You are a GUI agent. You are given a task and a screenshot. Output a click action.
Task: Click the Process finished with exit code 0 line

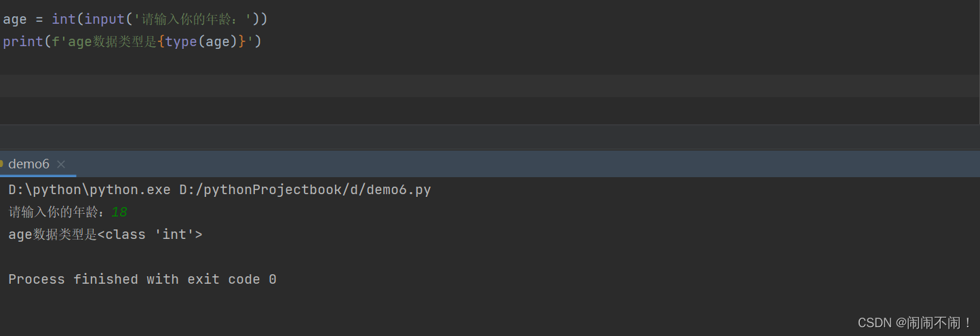coord(142,279)
